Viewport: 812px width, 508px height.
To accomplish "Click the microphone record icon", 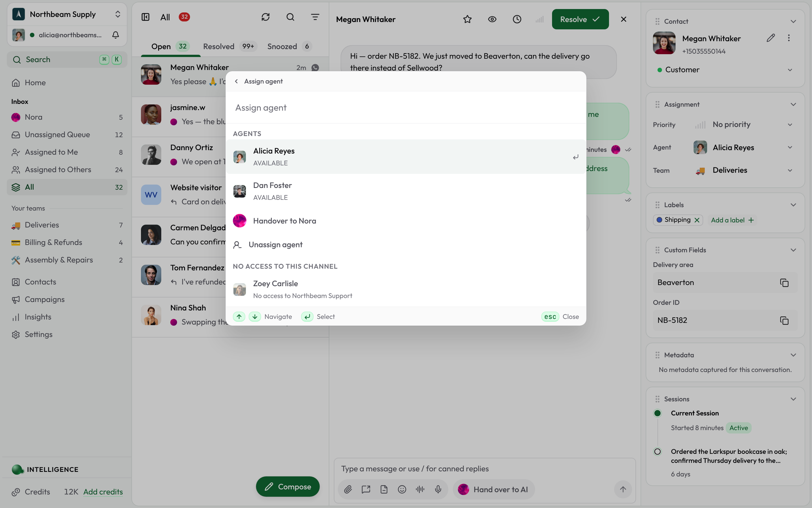I will point(438,490).
